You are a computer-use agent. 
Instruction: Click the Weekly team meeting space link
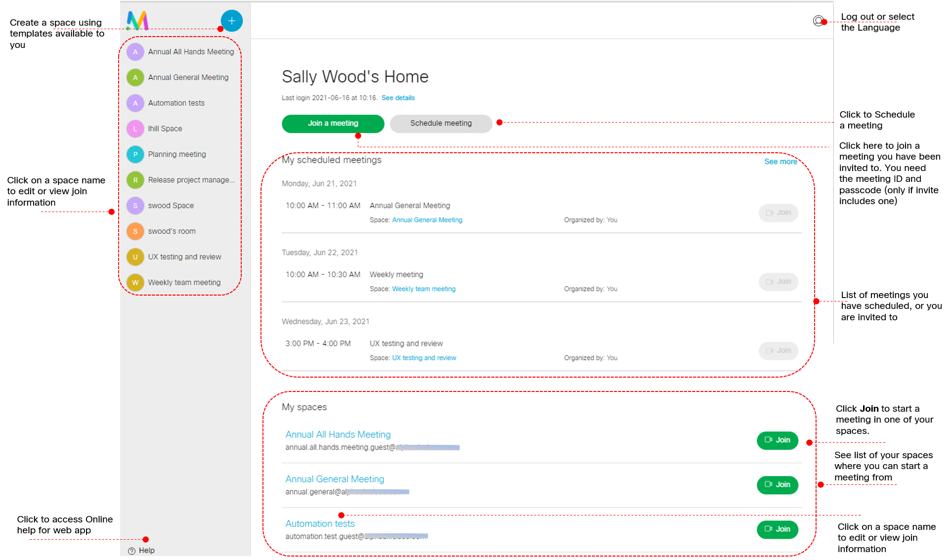click(x=424, y=289)
